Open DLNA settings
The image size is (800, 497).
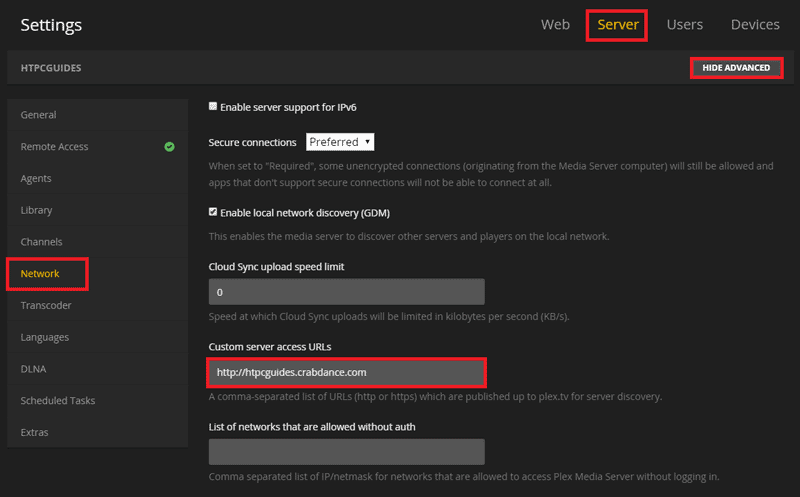click(34, 369)
